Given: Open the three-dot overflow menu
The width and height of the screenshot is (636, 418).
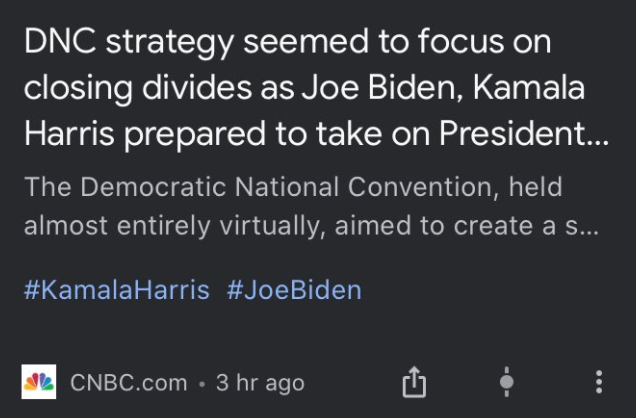Looking at the screenshot, I should click(599, 382).
